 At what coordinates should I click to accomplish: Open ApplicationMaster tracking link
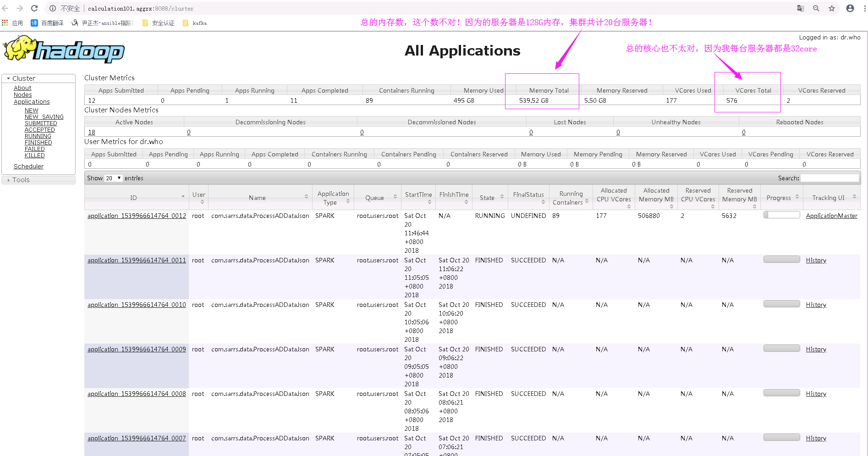[832, 216]
